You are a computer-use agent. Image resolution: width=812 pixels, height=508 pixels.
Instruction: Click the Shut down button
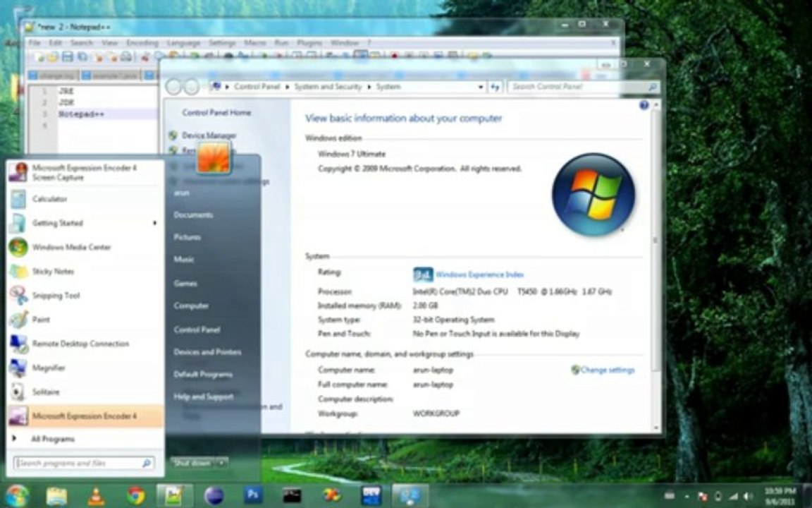coord(192,463)
